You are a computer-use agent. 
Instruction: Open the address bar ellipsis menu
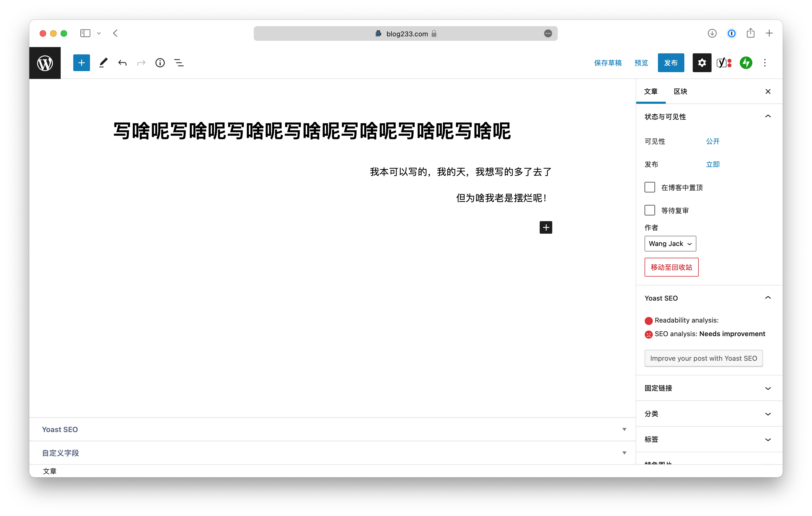(548, 33)
